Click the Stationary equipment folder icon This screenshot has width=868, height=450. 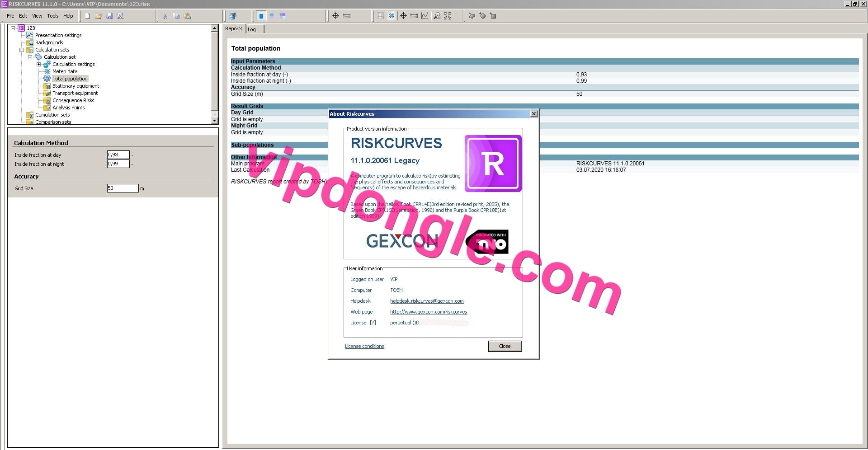47,86
